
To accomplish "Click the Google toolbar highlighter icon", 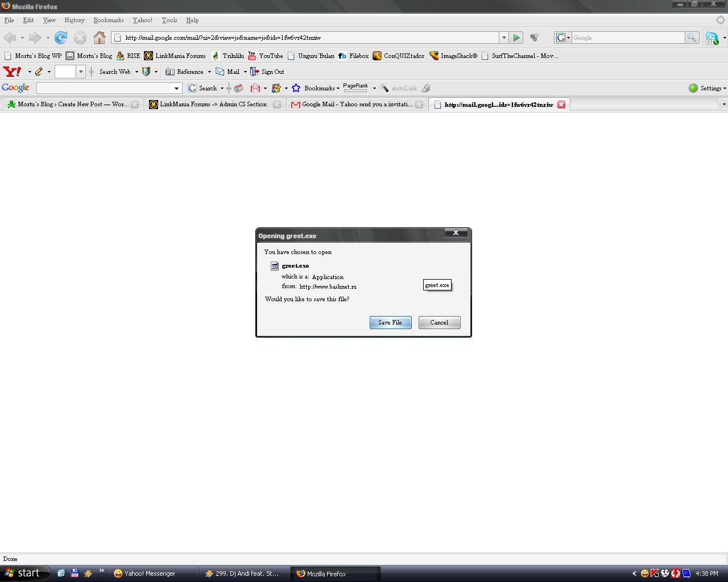I will [x=426, y=88].
